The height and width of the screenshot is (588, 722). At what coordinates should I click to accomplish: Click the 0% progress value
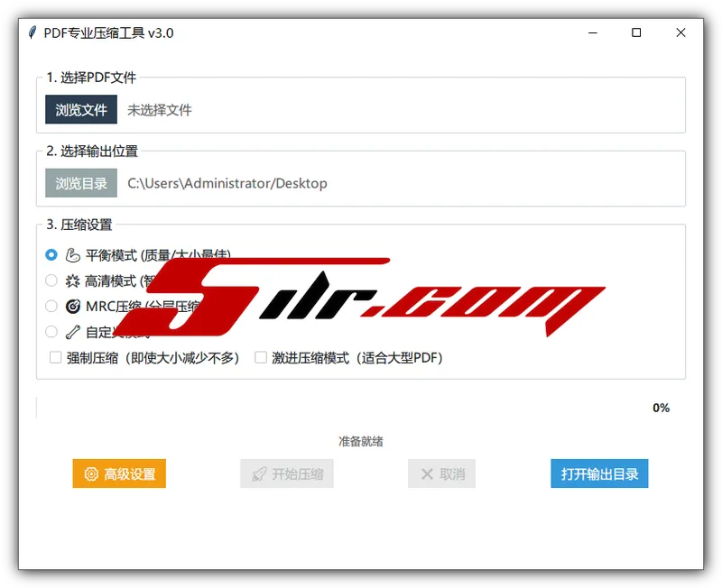point(662,409)
